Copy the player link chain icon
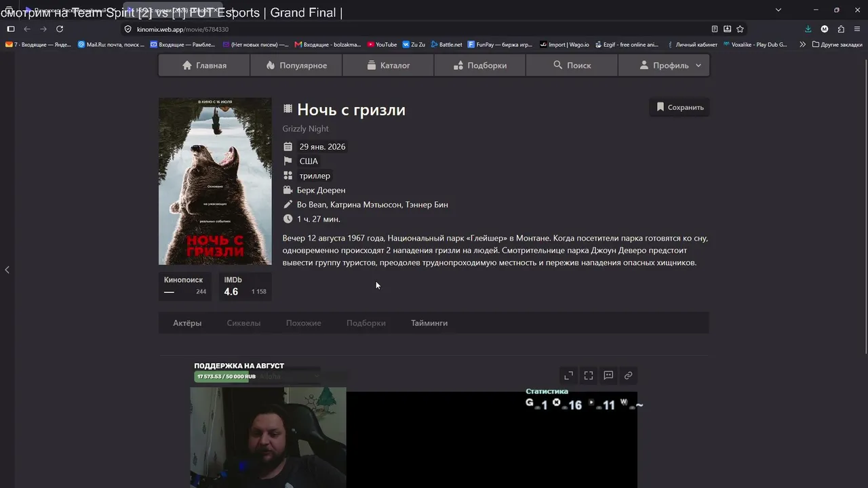The height and width of the screenshot is (488, 868). (628, 375)
